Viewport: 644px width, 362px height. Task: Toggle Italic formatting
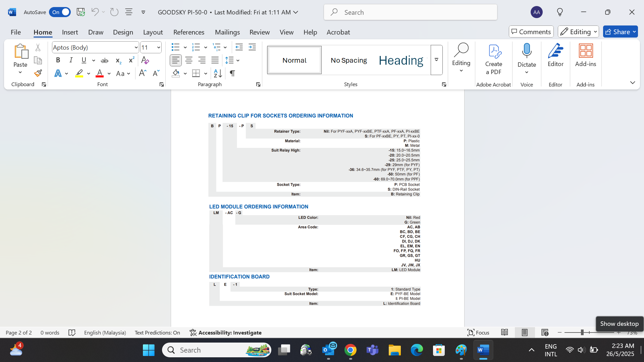pos(71,60)
